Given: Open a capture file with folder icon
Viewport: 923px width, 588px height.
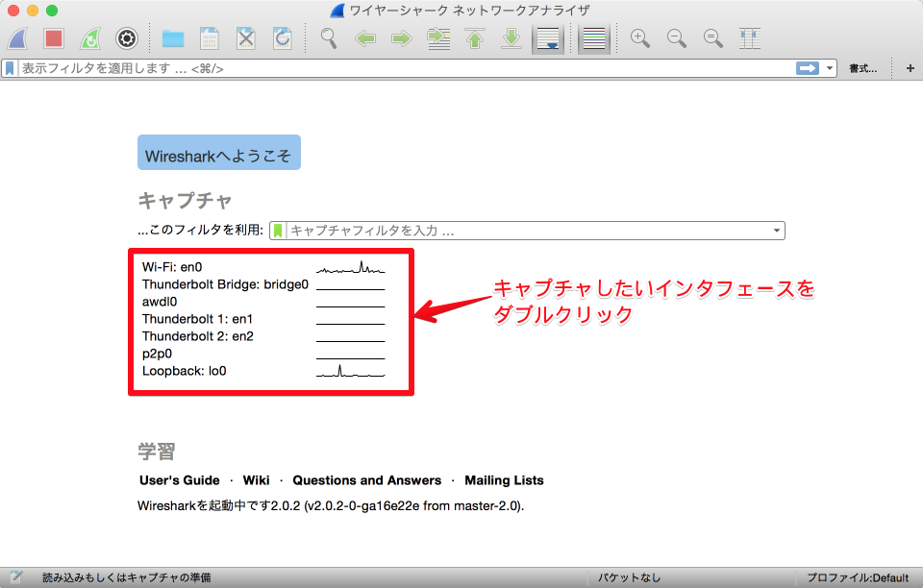Looking at the screenshot, I should [x=173, y=38].
